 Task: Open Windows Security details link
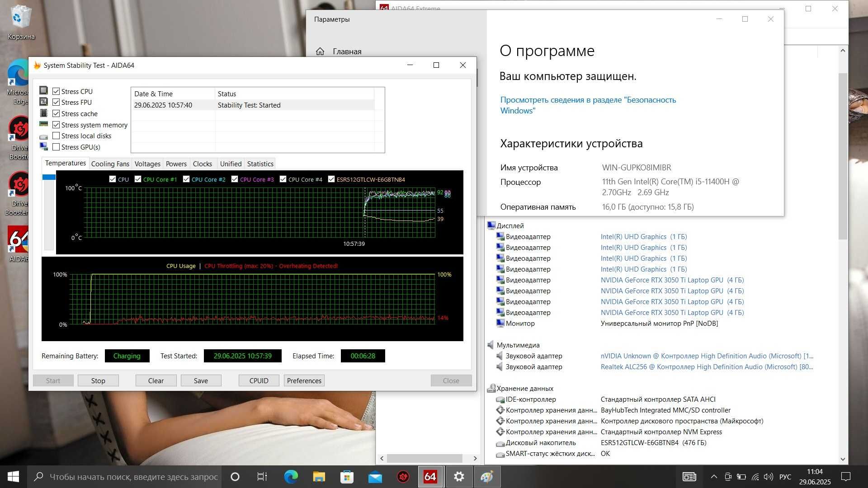pyautogui.click(x=588, y=105)
